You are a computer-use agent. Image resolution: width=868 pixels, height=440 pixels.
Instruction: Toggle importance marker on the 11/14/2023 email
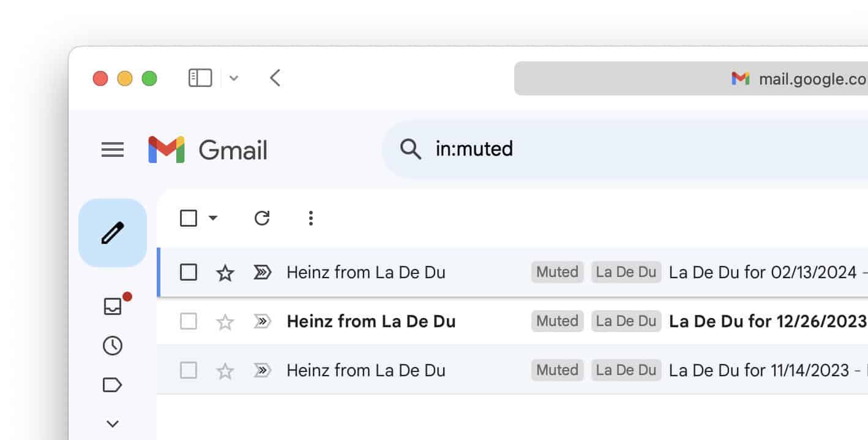[262, 370]
